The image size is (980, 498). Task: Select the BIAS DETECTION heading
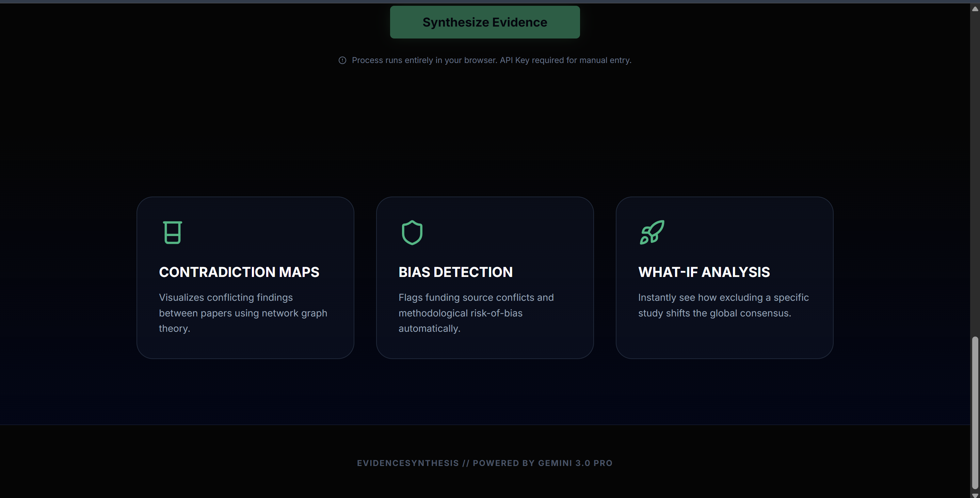click(x=455, y=272)
